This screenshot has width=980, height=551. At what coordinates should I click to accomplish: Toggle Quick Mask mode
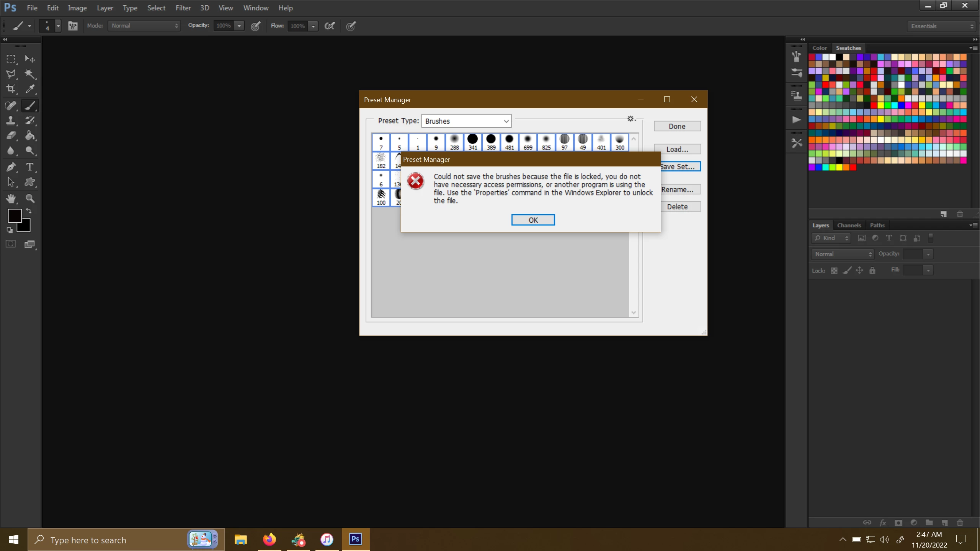tap(11, 244)
